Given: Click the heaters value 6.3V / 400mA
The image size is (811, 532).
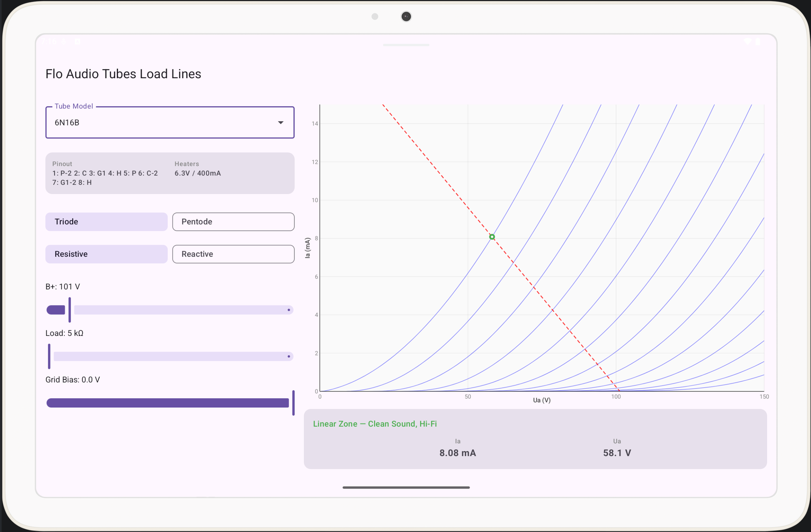Looking at the screenshot, I should point(198,173).
